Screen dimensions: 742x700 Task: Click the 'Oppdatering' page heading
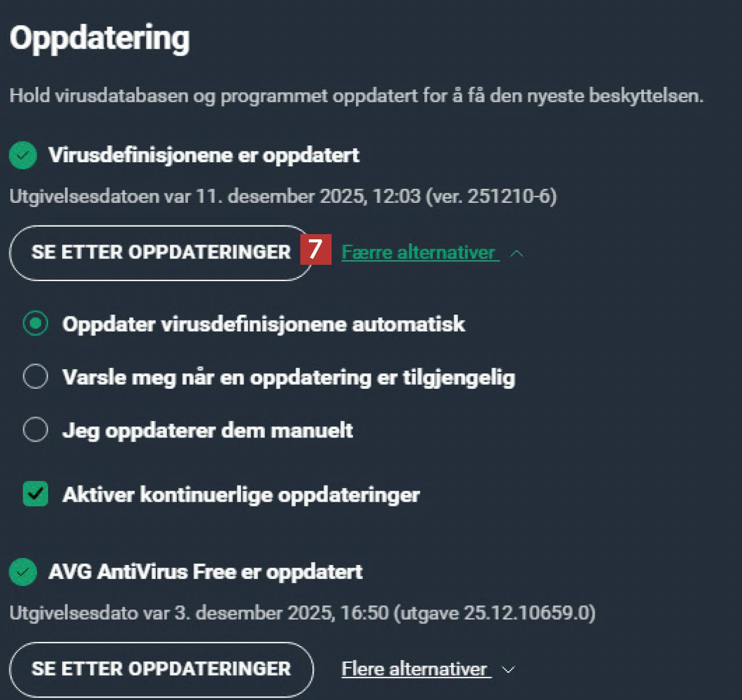tap(100, 38)
